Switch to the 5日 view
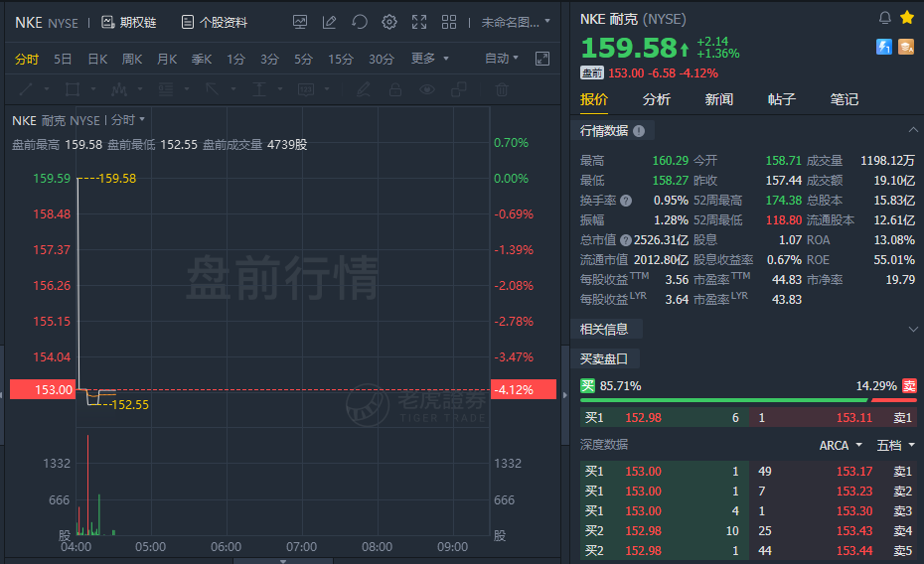Screen dimensions: 924x564 click(x=63, y=59)
